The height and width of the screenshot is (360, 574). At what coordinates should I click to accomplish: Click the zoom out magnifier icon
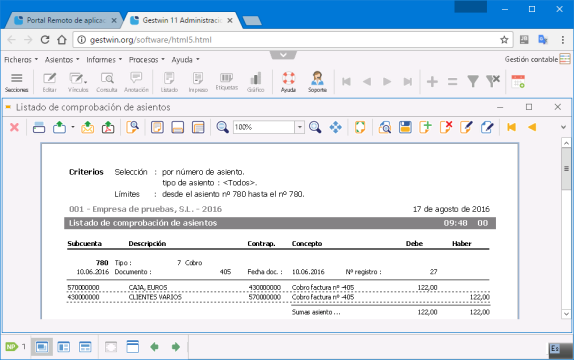pyautogui.click(x=222, y=127)
